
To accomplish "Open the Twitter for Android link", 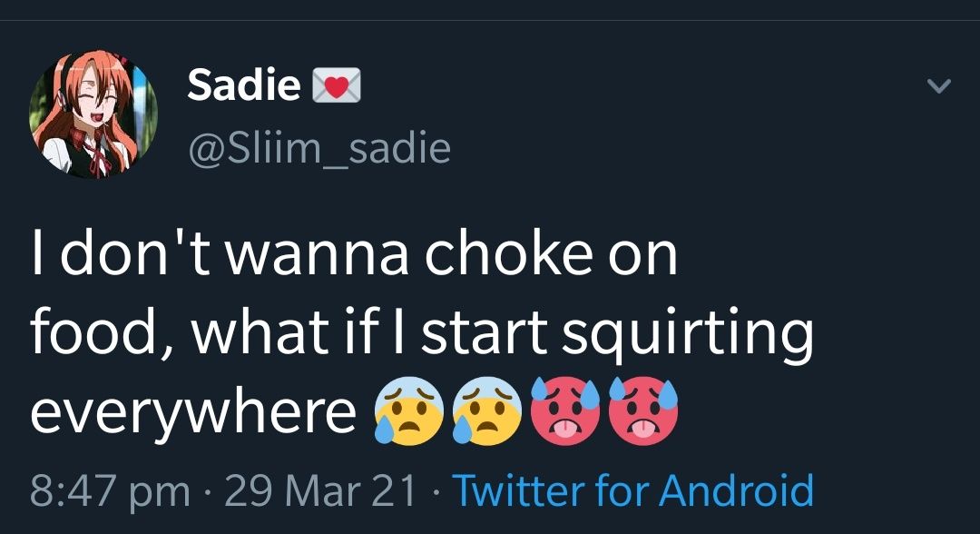I will (638, 489).
